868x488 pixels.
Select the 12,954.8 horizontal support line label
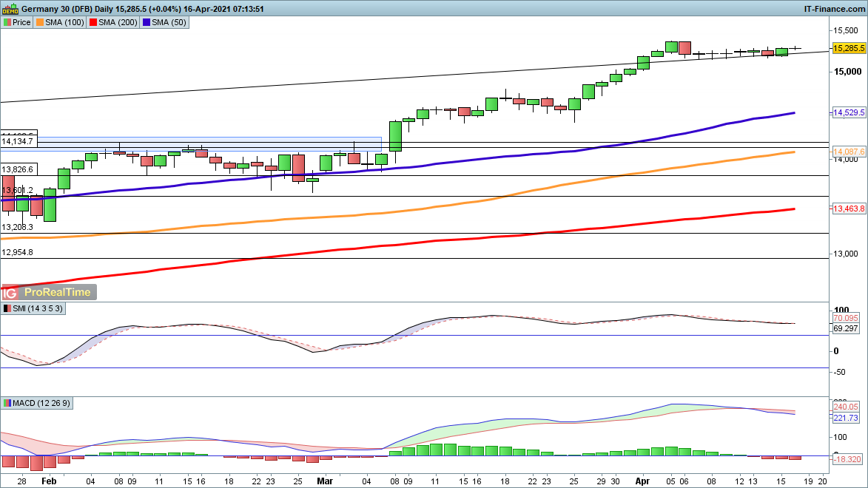[18, 252]
